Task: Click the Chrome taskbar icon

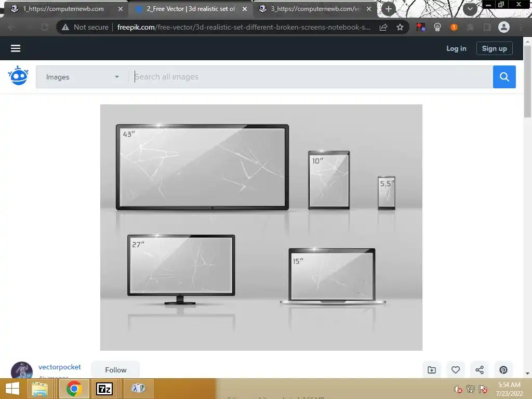Action: click(x=74, y=389)
